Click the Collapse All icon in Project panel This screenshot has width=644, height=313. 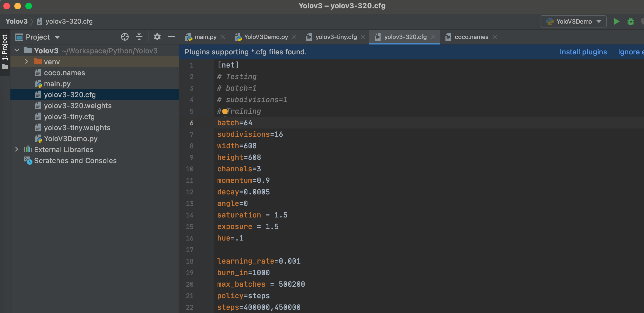click(139, 37)
